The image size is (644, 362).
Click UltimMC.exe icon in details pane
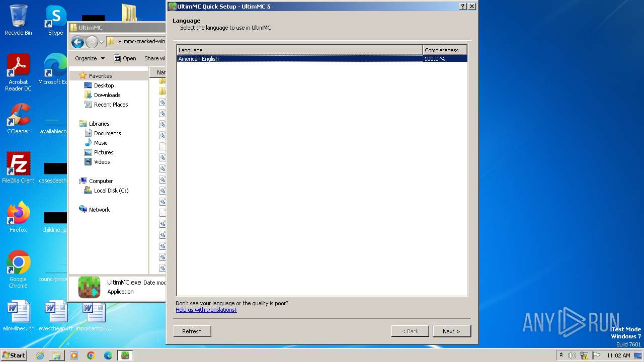89,287
